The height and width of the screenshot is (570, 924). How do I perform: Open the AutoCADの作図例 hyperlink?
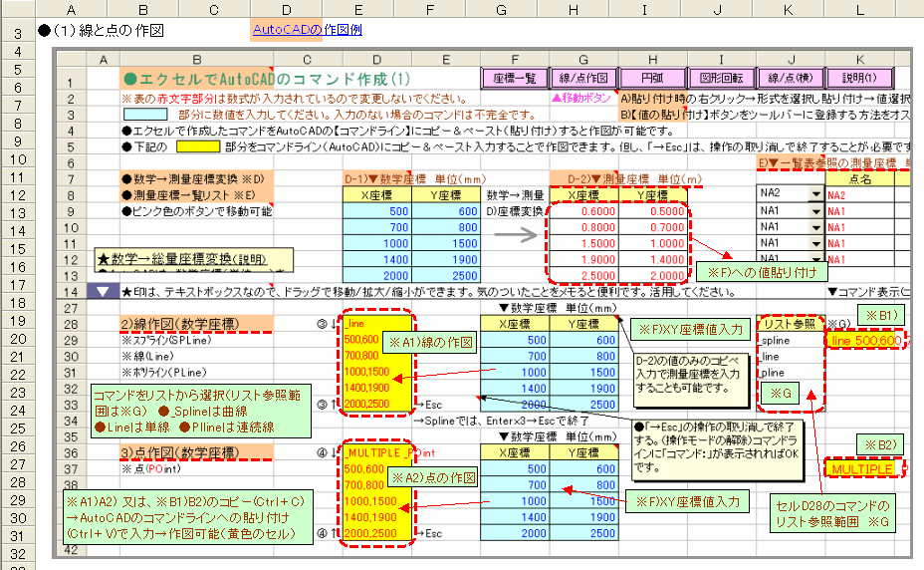(x=307, y=30)
